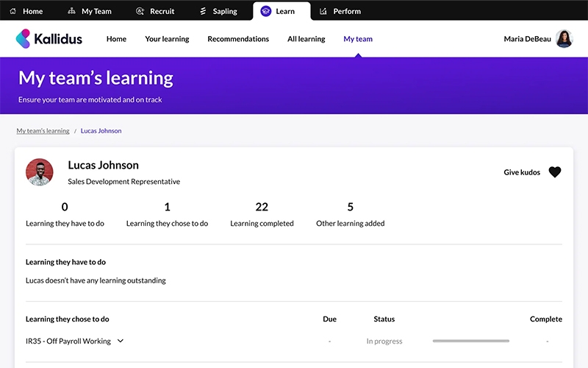
Task: Go to Recommendations in the navigation
Action: coord(238,39)
